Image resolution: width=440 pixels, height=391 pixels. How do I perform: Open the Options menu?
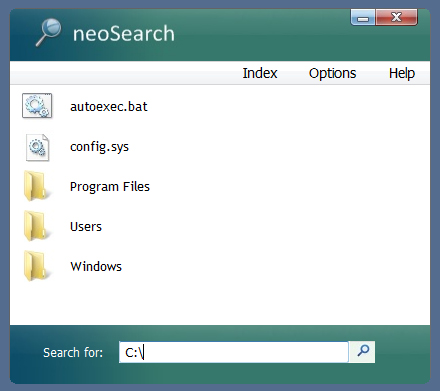click(332, 73)
